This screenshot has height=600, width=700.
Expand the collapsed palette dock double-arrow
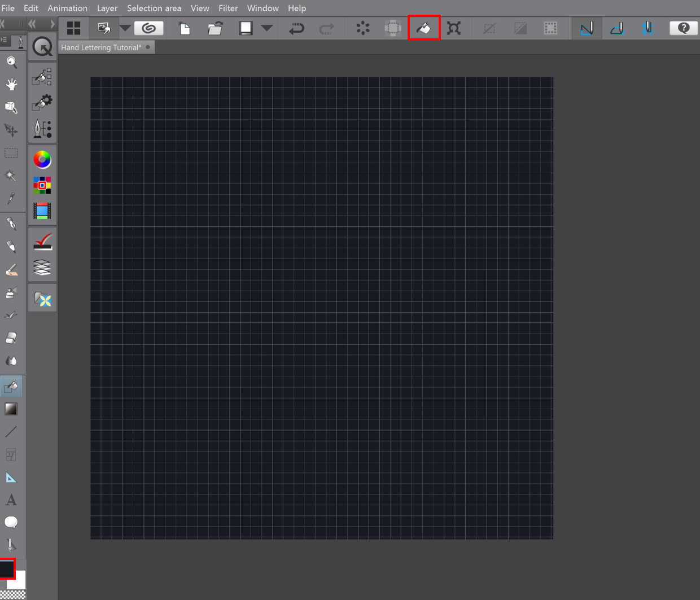(x=32, y=24)
